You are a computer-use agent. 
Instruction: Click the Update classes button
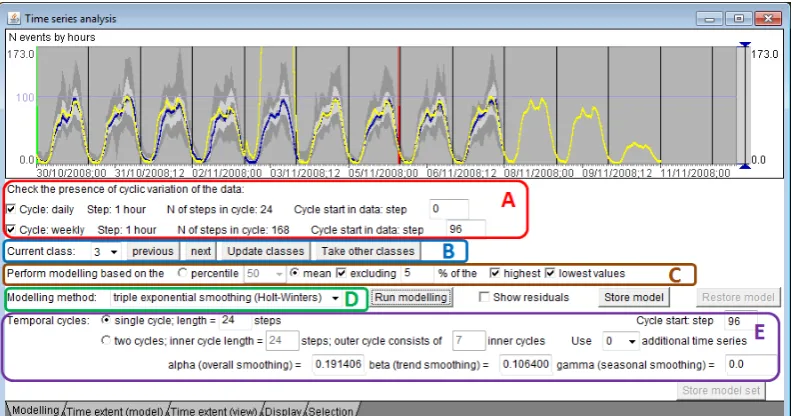click(x=265, y=251)
